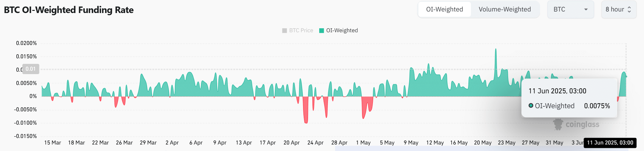644x151 pixels.
Task: Click the 29 Mar date axis label
Action: [148, 143]
